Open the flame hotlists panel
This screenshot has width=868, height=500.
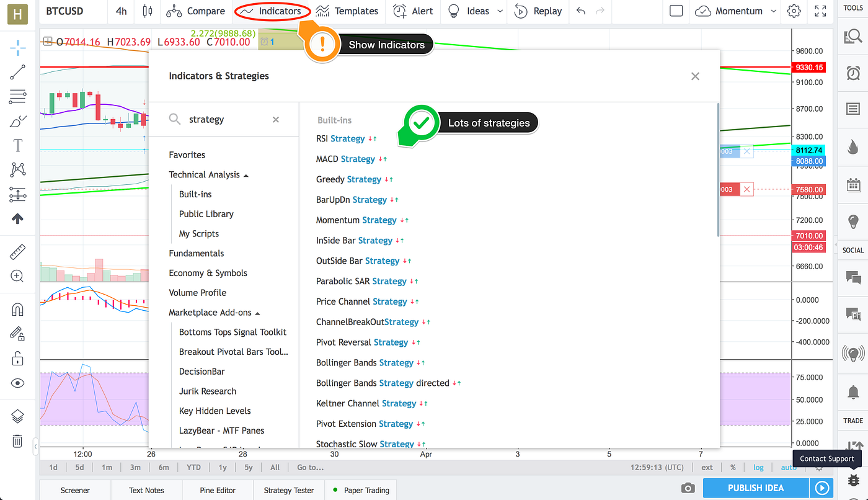point(853,147)
